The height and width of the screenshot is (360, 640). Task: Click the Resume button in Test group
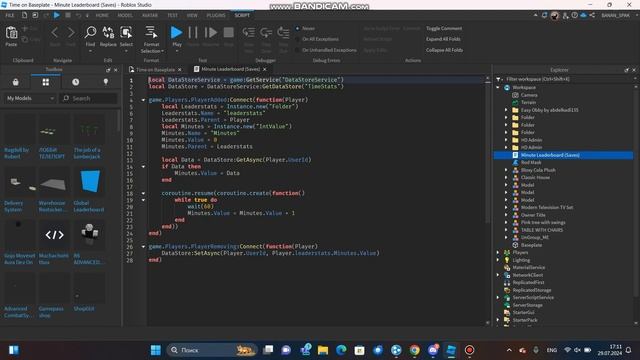[211, 32]
